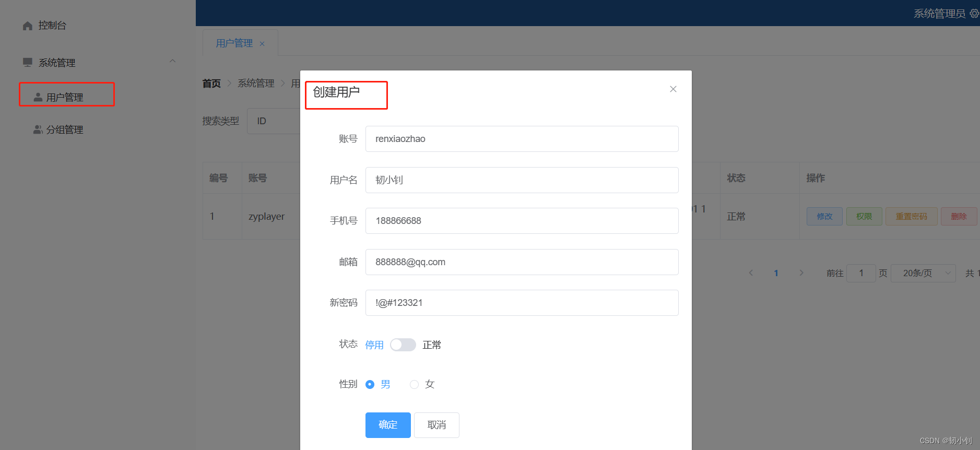
Task: Click the group icon beside 分组管理
Action: pos(38,129)
